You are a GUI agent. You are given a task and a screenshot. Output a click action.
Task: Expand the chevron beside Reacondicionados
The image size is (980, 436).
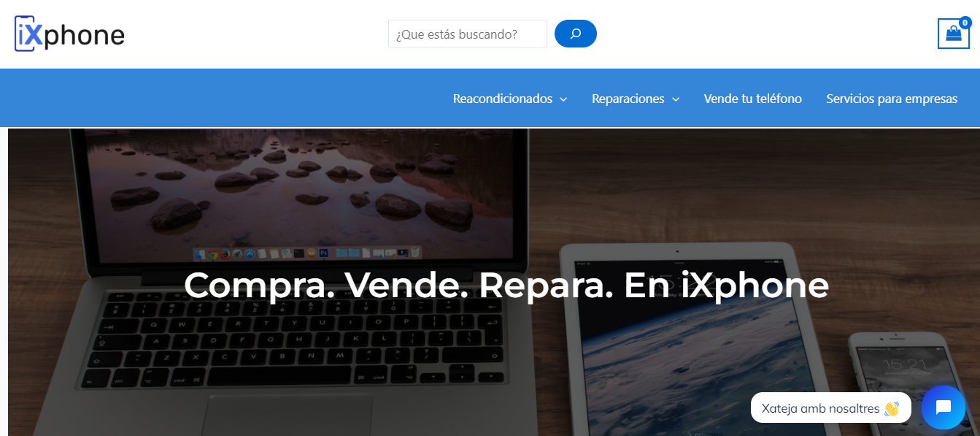(x=563, y=99)
